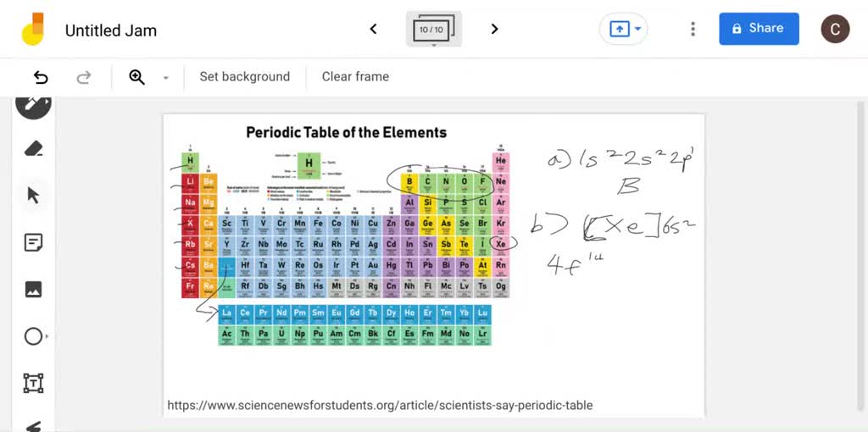Pick the Text box tool
868x432 pixels.
coord(33,383)
